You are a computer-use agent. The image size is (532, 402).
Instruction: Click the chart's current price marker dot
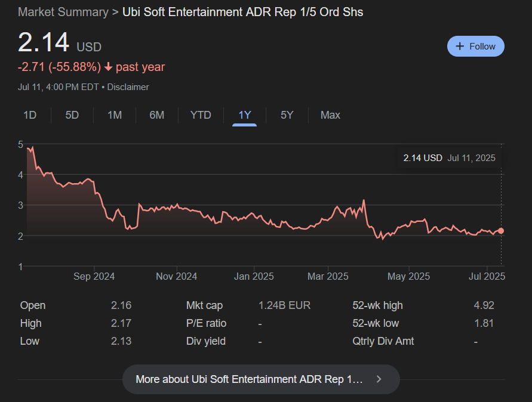point(501,231)
